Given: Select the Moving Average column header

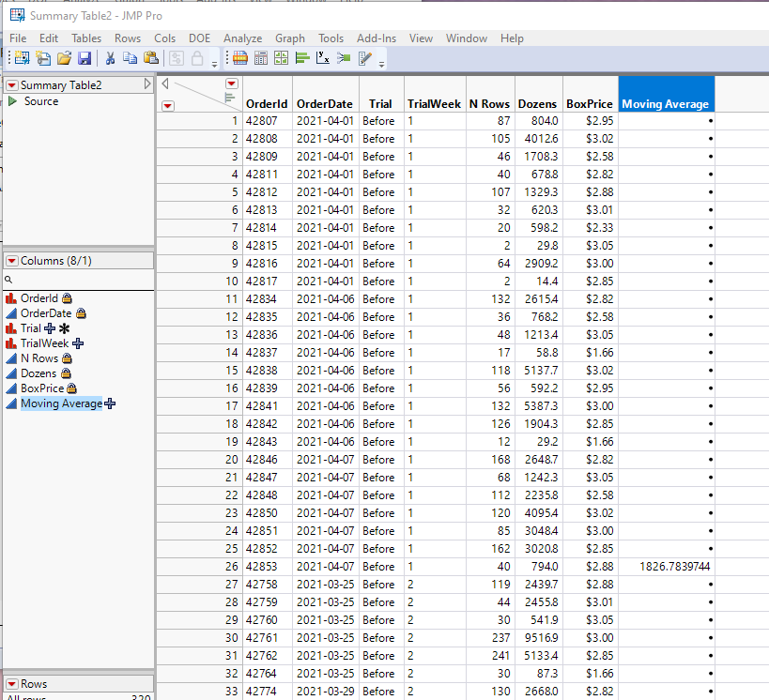Looking at the screenshot, I should point(666,103).
